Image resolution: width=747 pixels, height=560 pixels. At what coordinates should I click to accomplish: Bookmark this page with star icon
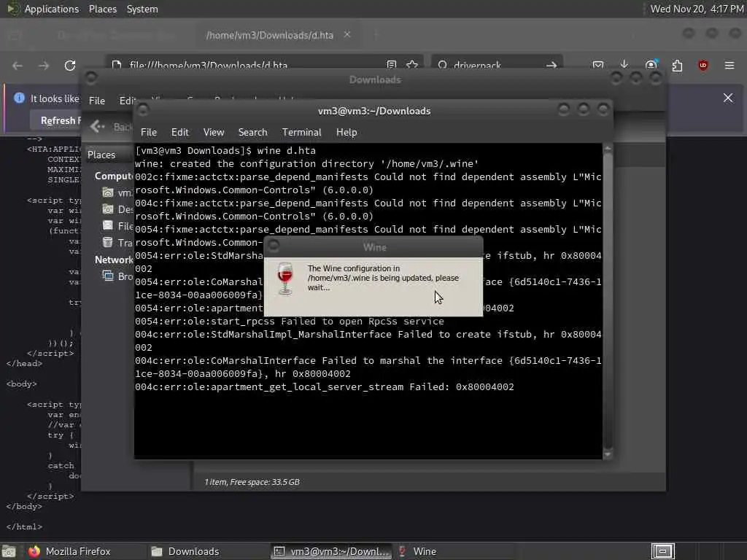tap(412, 65)
